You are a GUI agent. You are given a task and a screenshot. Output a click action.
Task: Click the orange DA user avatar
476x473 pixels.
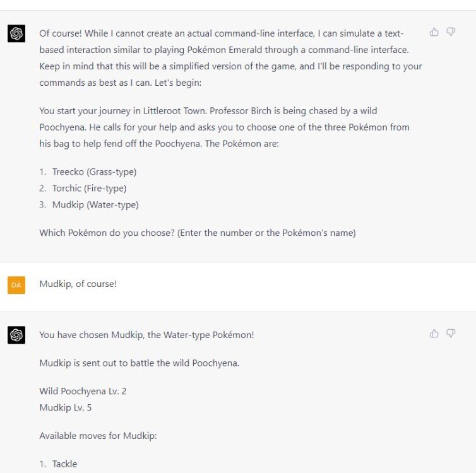click(17, 285)
